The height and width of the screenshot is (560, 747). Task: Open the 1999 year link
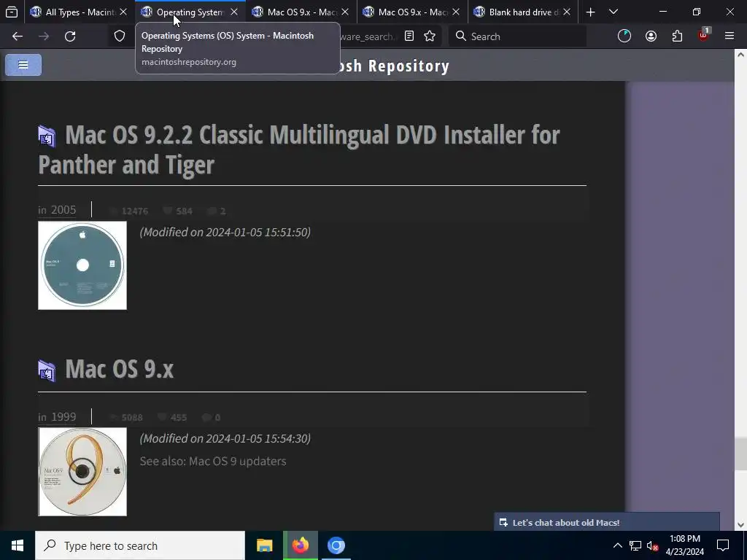pyautogui.click(x=63, y=416)
